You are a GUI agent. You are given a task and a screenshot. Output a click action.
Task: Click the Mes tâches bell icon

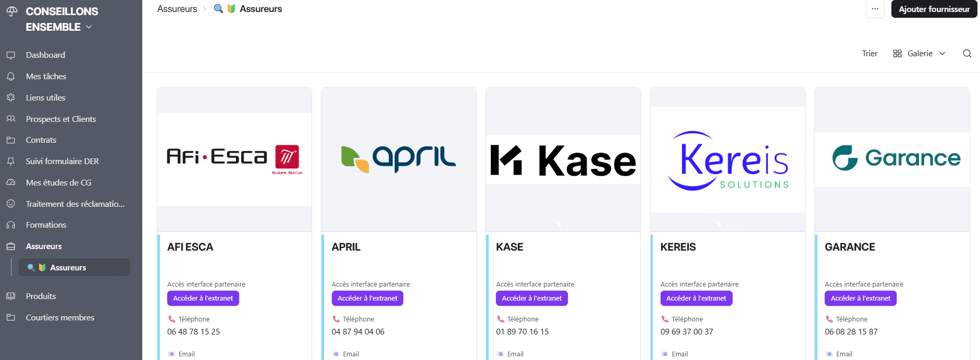tap(11, 77)
